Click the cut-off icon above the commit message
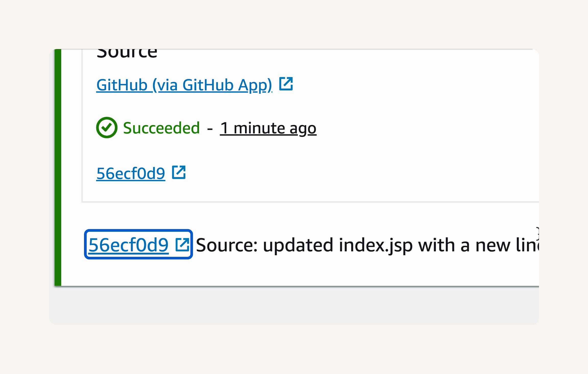 (537, 233)
